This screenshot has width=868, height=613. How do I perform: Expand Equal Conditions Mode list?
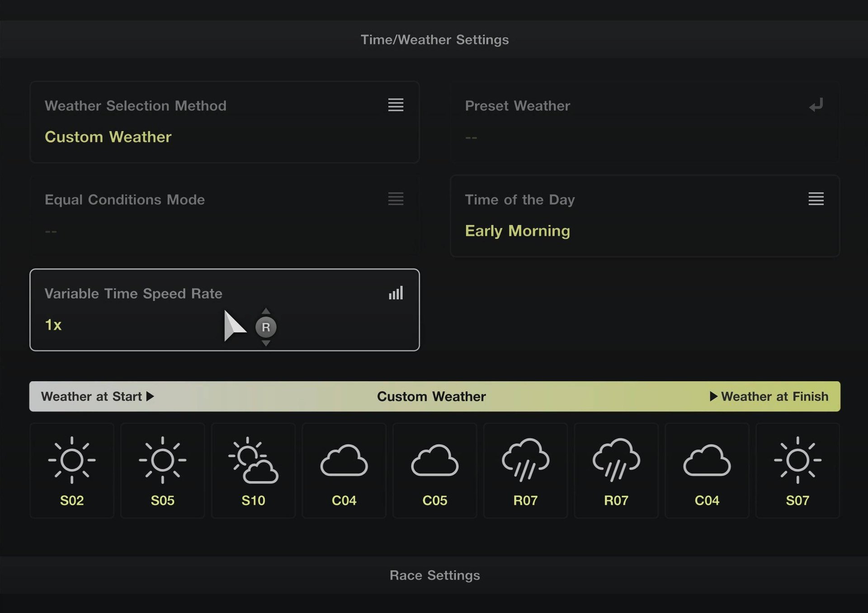[x=396, y=199]
